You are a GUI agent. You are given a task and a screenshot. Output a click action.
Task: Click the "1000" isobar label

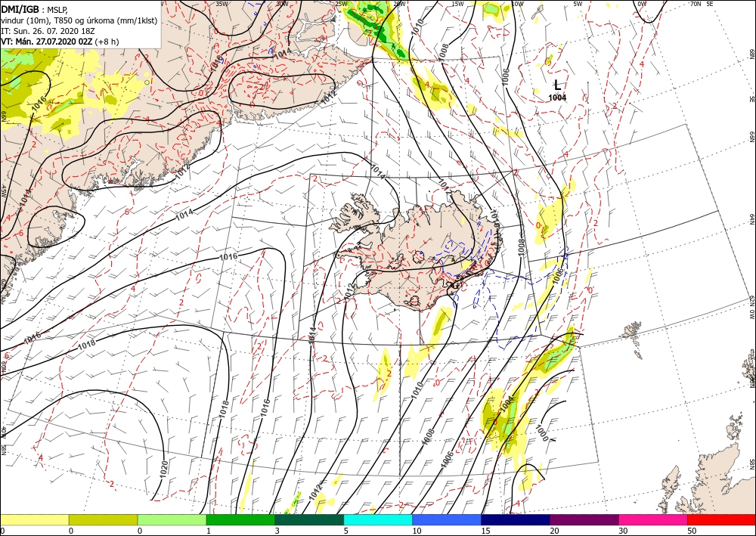(x=542, y=432)
